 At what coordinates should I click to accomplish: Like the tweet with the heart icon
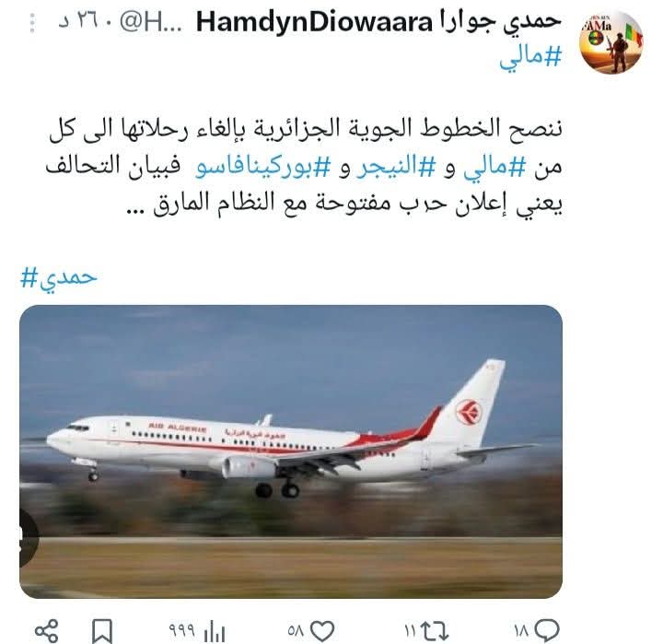pos(322,631)
